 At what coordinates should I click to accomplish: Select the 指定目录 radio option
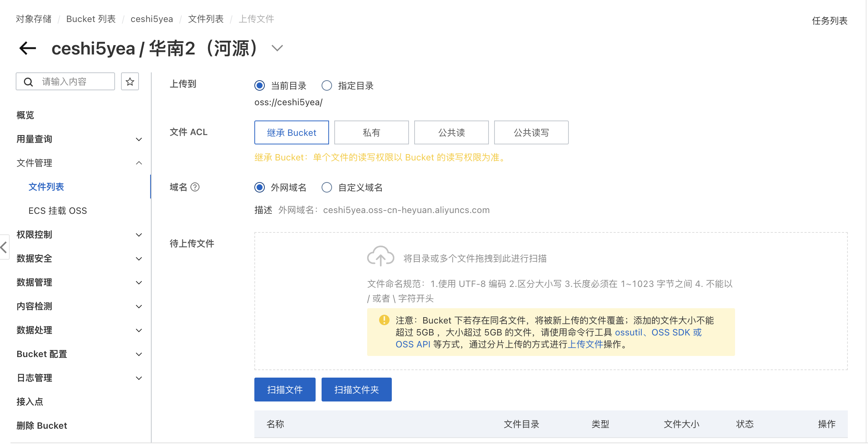(327, 86)
